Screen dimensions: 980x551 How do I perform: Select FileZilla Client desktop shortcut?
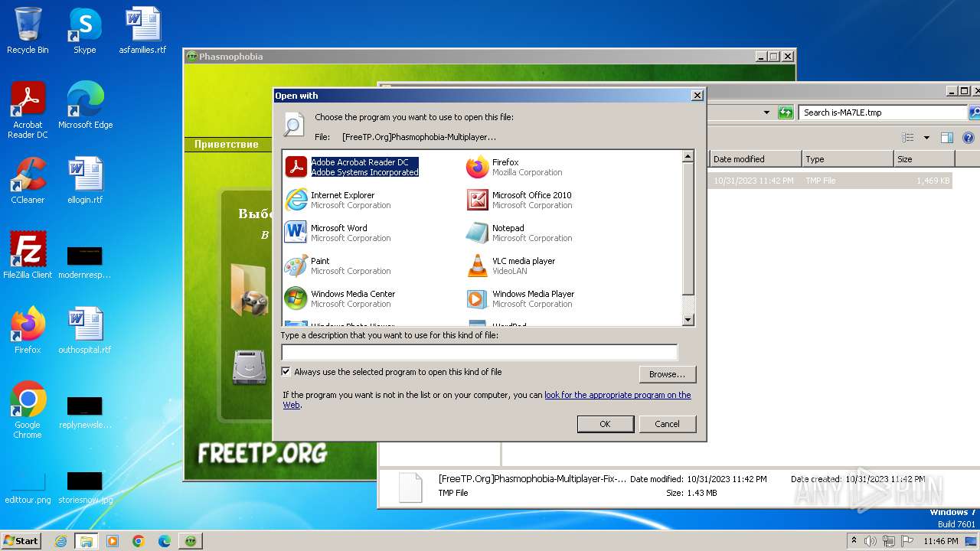pyautogui.click(x=28, y=255)
